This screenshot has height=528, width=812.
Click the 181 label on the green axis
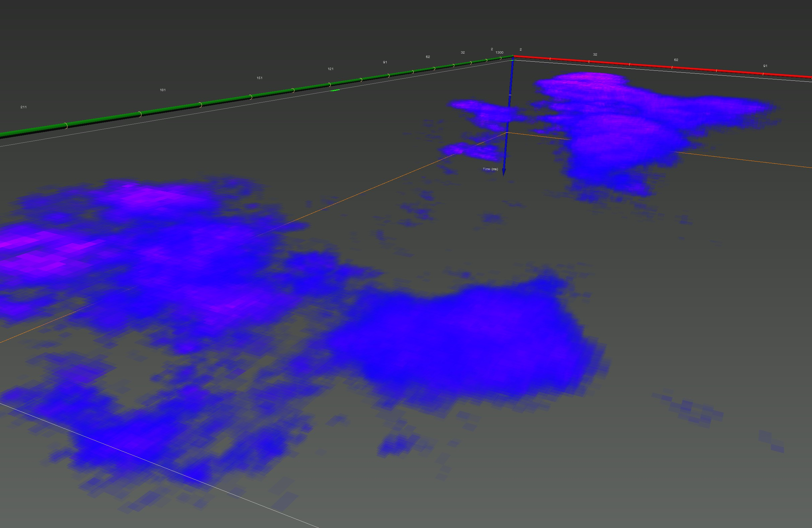[x=163, y=90]
